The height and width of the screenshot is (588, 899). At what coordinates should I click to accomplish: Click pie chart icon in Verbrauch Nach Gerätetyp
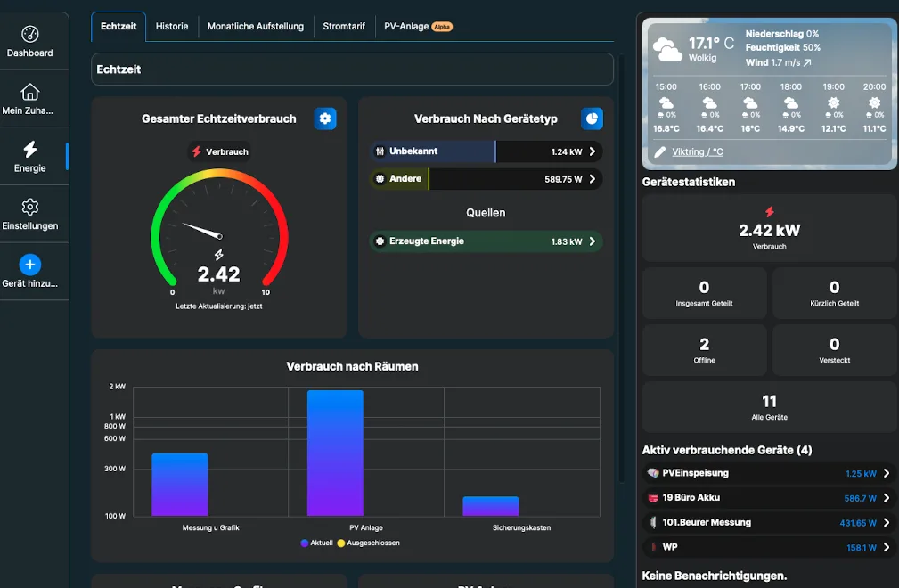pyautogui.click(x=592, y=118)
